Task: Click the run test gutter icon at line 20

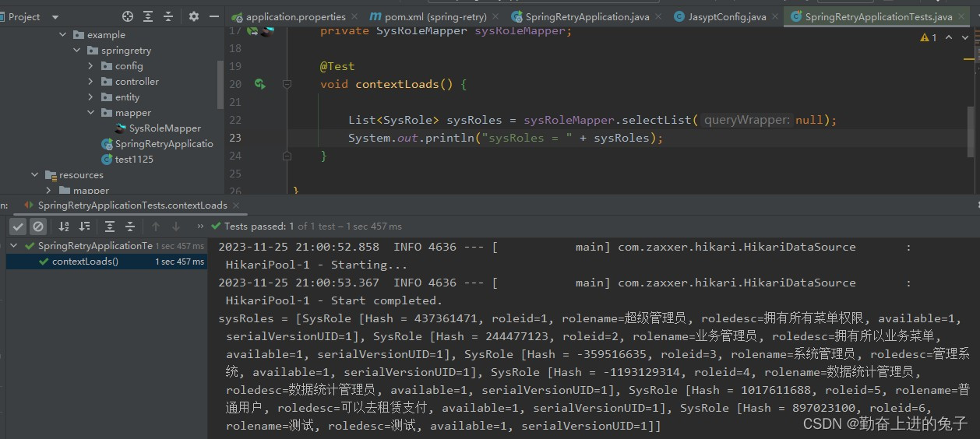Action: tap(260, 84)
